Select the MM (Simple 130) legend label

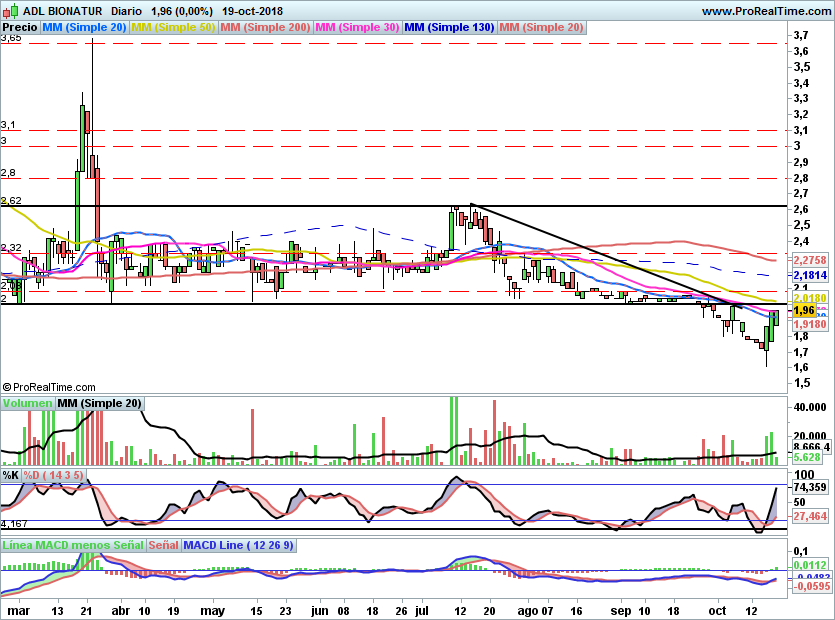coord(449,27)
